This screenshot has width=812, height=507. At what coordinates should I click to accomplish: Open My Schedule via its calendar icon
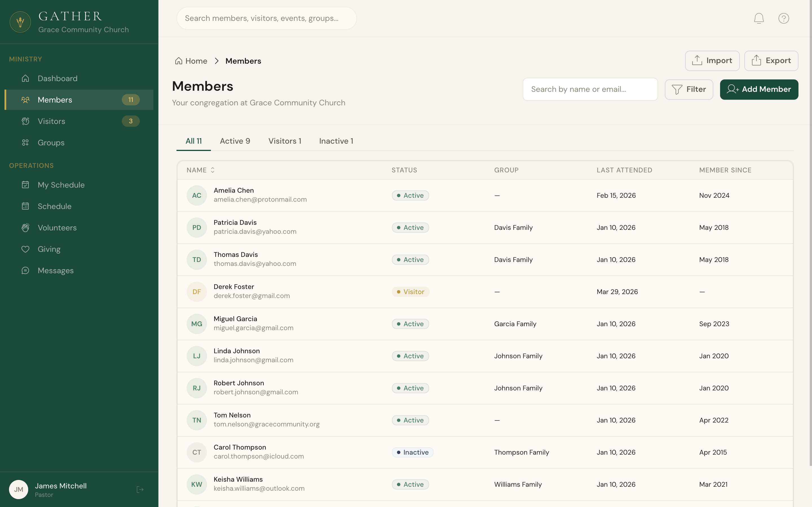[26, 184]
